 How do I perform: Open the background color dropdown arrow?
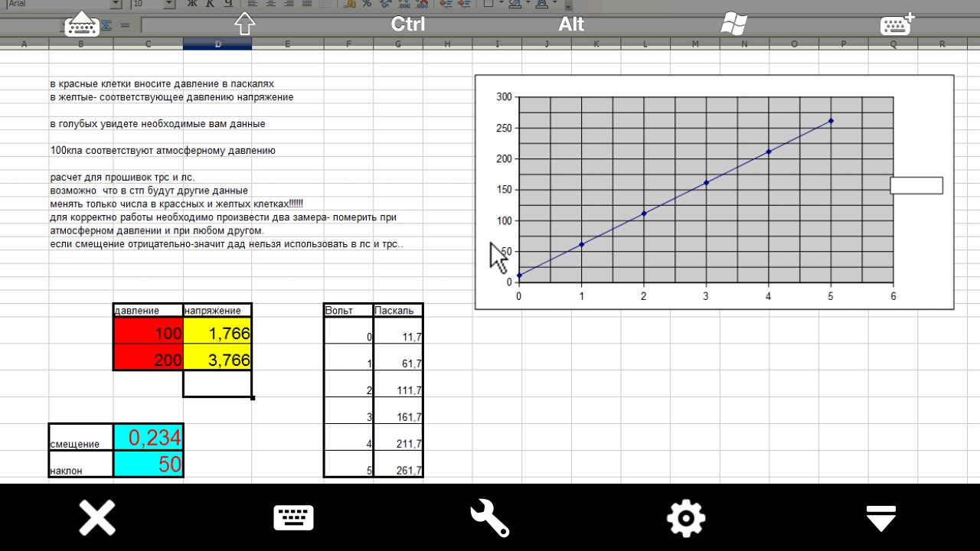tap(528, 4)
